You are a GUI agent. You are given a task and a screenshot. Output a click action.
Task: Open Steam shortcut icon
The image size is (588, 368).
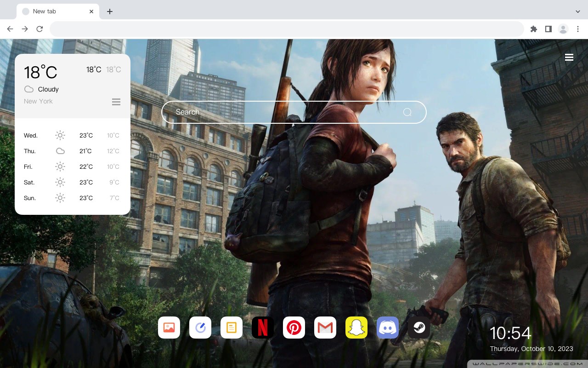(x=419, y=328)
